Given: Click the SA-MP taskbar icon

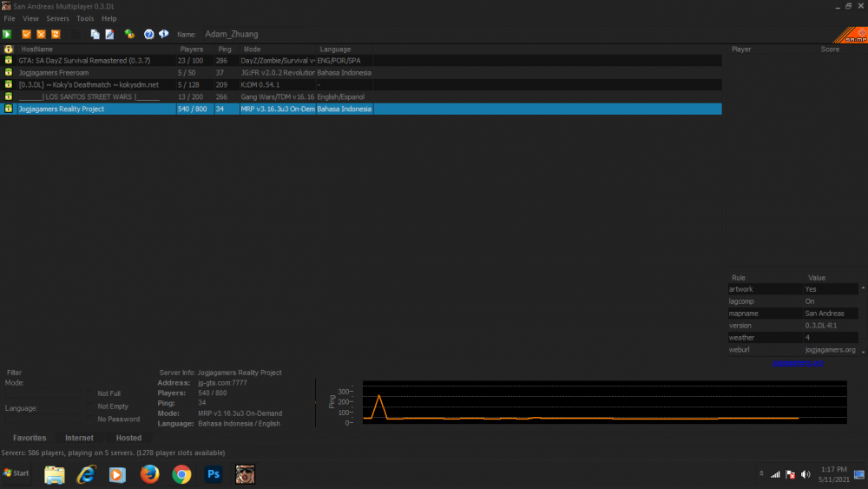Looking at the screenshot, I should click(245, 474).
